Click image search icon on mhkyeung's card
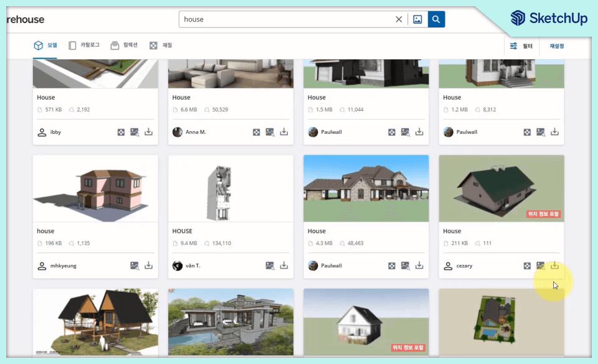This screenshot has width=598, height=364. [x=135, y=266]
